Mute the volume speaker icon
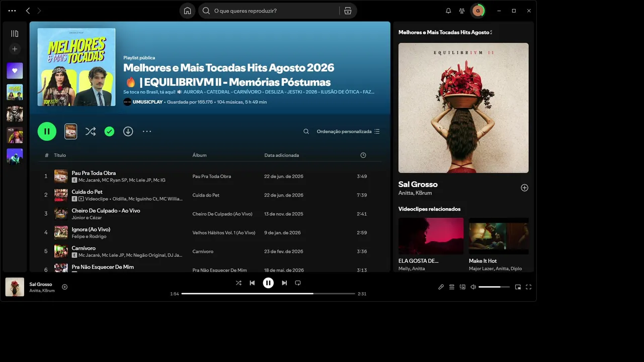Screen dimensions: 644x362 473,287
